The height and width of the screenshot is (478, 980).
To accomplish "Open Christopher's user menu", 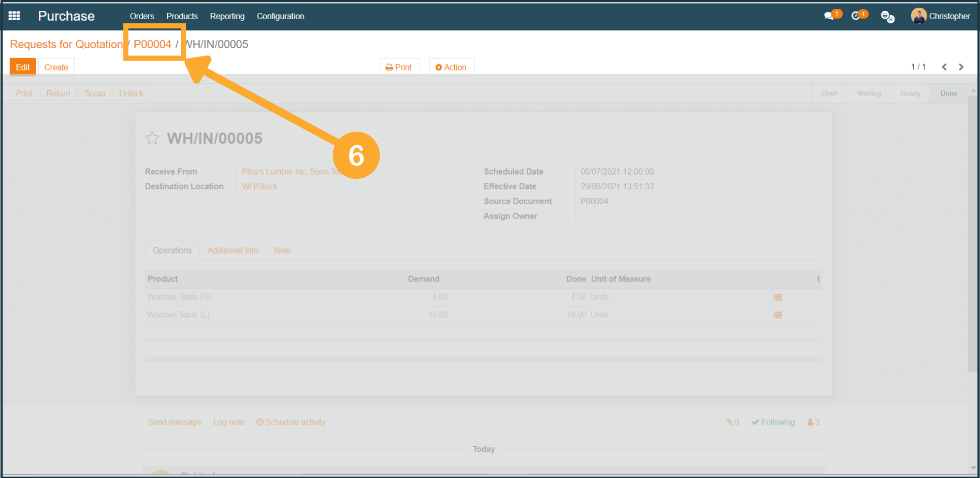I will coord(941,16).
